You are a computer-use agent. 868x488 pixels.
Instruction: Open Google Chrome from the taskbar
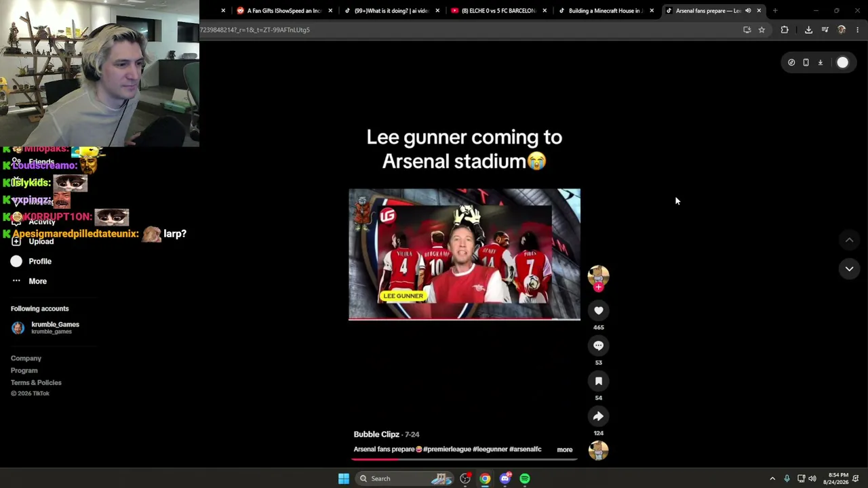485,479
